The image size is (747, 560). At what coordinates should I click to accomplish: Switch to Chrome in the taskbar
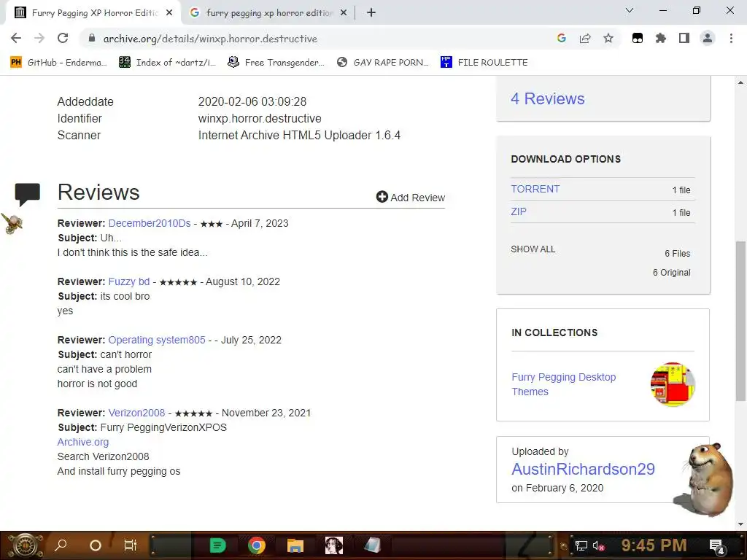coord(256,545)
